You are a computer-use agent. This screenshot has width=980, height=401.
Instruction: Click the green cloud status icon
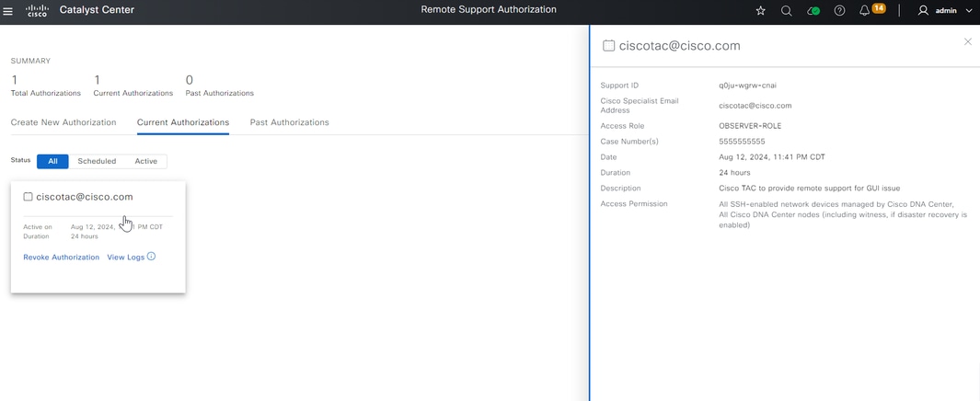(813, 11)
